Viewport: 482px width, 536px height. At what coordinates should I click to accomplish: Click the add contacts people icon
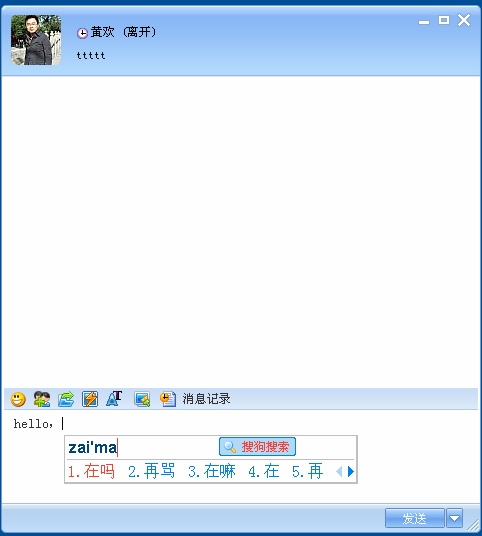(42, 399)
